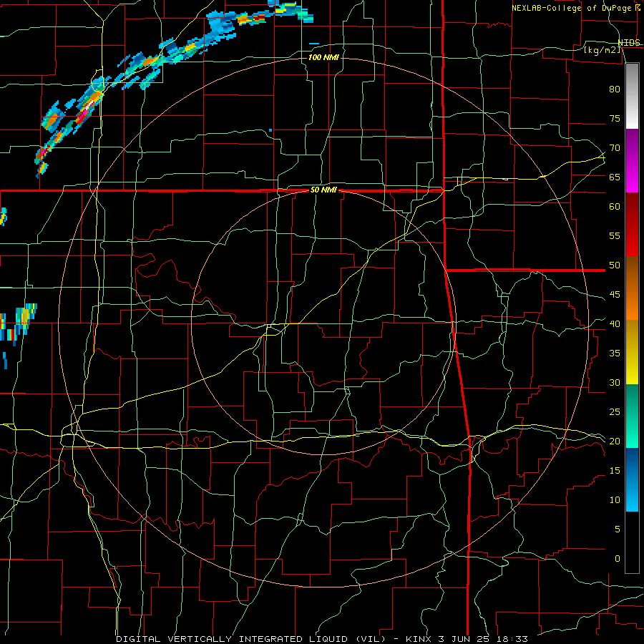Viewport: 644px width, 644px height.
Task: Click the 65 value on the color scale
Action: [x=615, y=177]
